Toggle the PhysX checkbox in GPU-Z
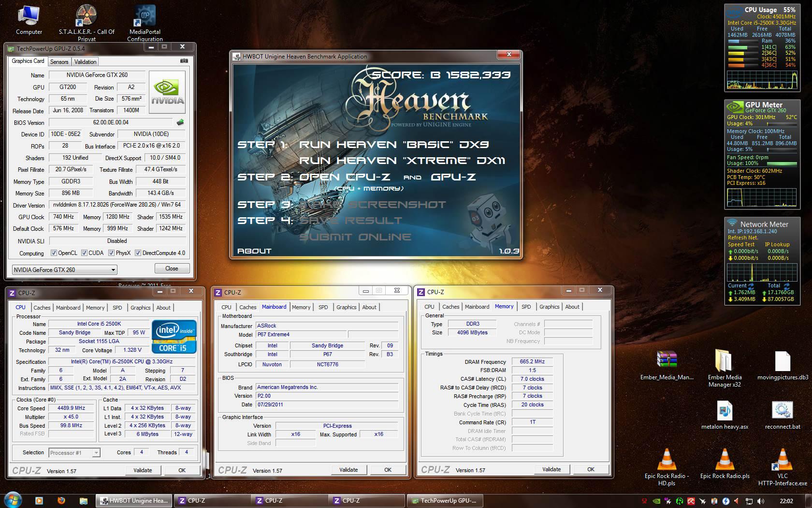Screen dimensions: 812x508 click(111, 253)
